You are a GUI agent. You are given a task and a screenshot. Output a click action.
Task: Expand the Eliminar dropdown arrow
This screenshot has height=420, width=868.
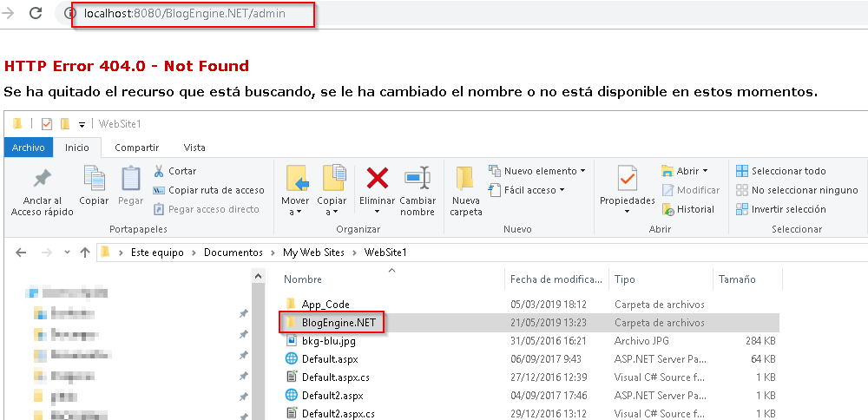click(377, 212)
